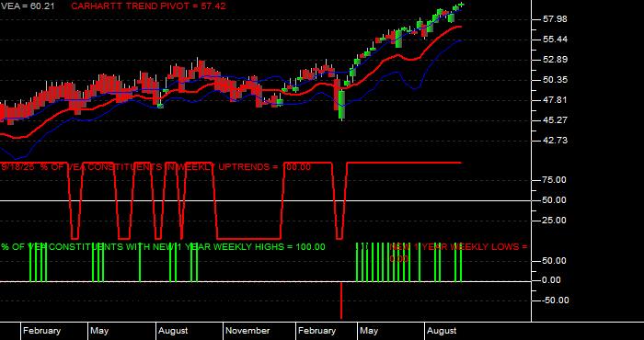Click the 45.27 price axis value

(556, 120)
